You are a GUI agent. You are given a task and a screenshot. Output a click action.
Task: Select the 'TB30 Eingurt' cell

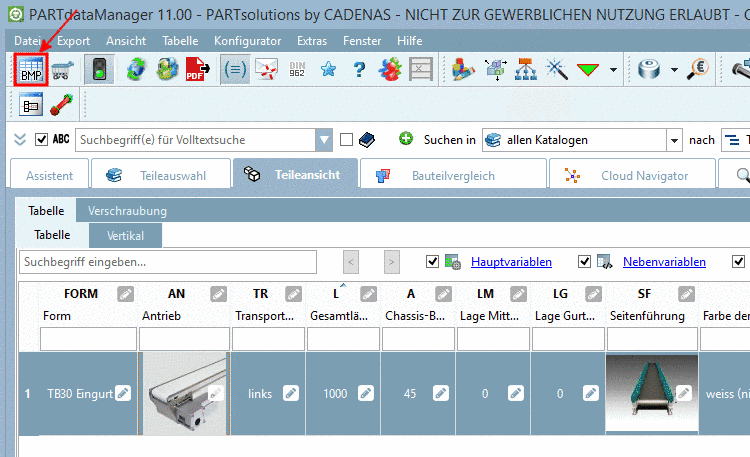pyautogui.click(x=80, y=394)
